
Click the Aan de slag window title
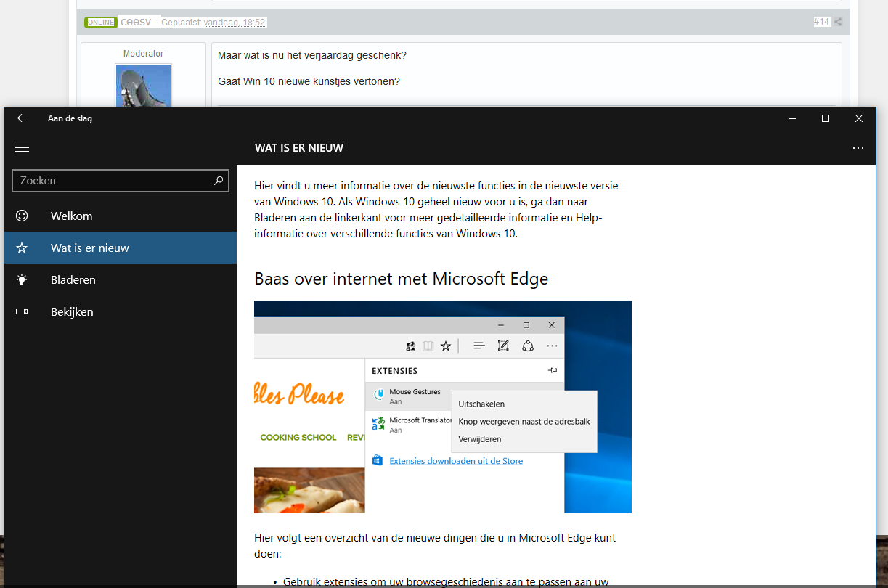[x=70, y=118]
